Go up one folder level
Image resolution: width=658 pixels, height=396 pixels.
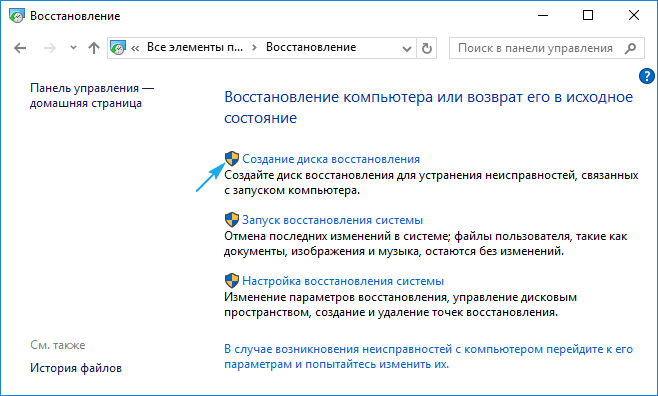coord(94,48)
